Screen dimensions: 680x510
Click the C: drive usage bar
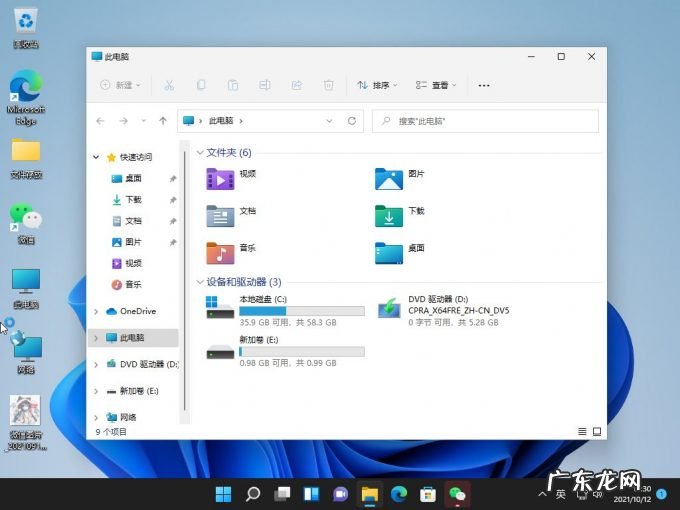point(302,311)
